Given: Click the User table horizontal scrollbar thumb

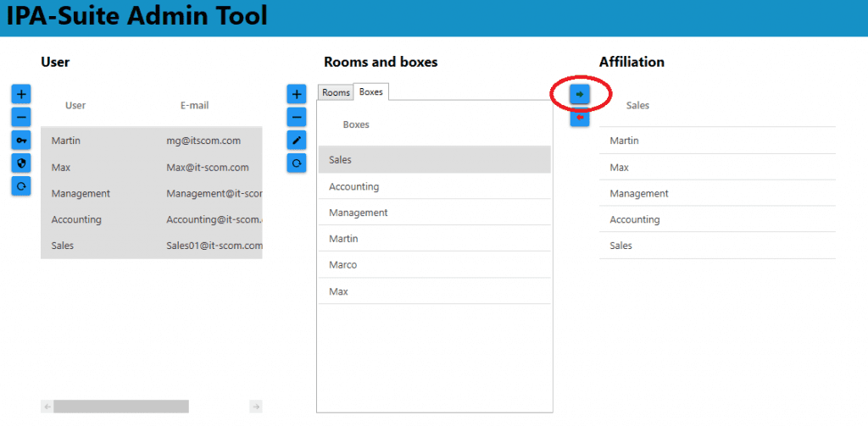Looking at the screenshot, I should [120, 407].
